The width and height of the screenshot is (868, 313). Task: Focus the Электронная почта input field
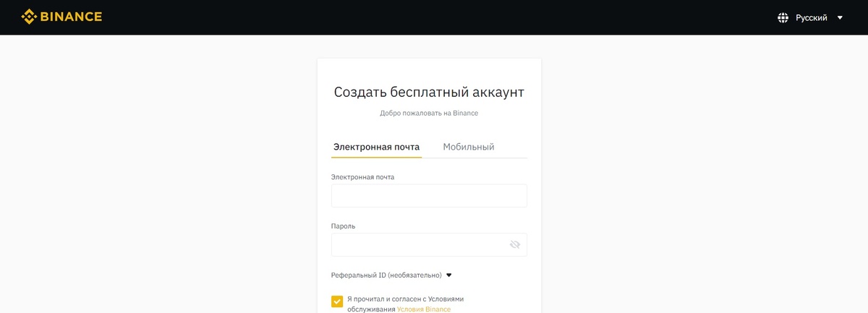(429, 196)
